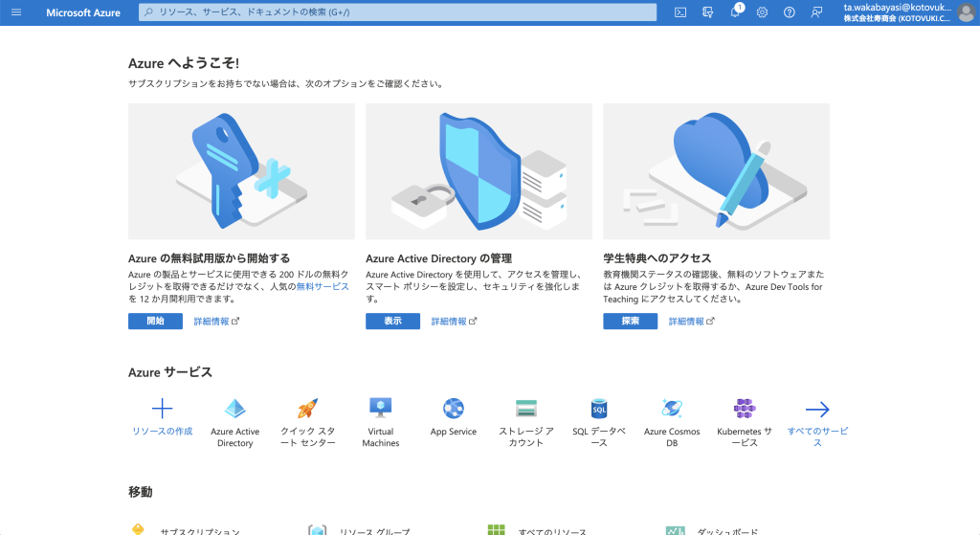Image resolution: width=980 pixels, height=535 pixels.
Task: Open 詳細情報 link under Active Directory
Action: point(454,322)
